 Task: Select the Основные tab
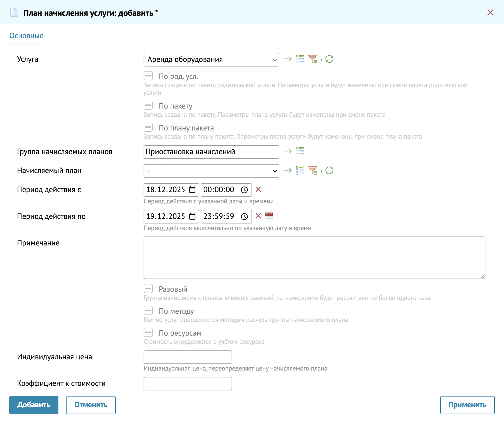[x=26, y=36]
